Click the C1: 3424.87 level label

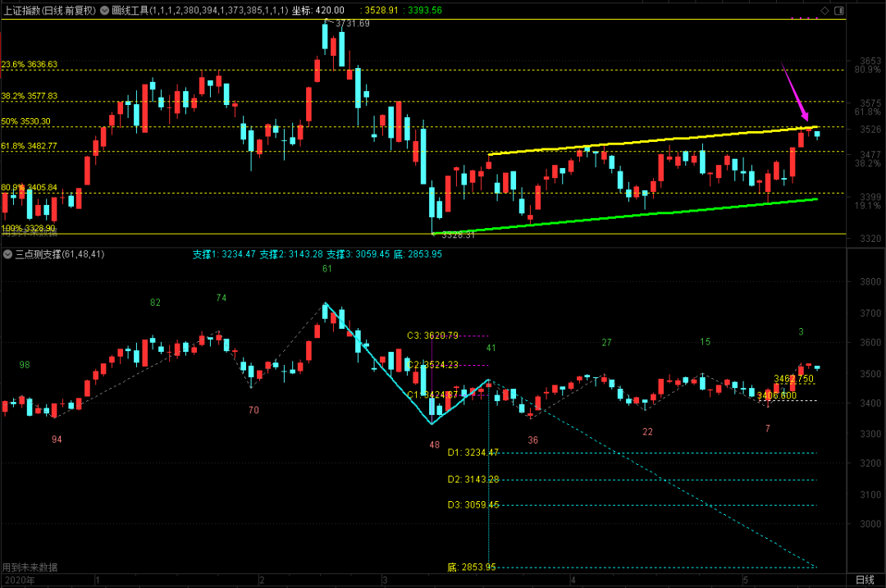[x=432, y=394]
